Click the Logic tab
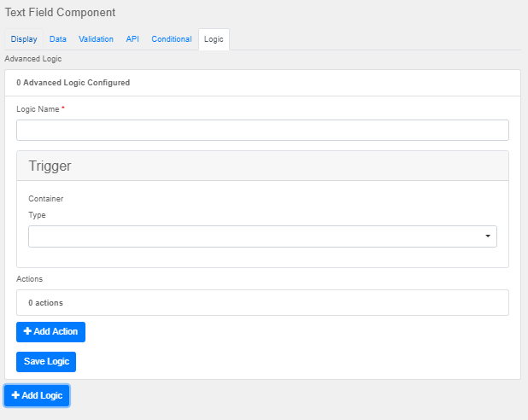The width and height of the screenshot is (528, 420). tap(214, 39)
